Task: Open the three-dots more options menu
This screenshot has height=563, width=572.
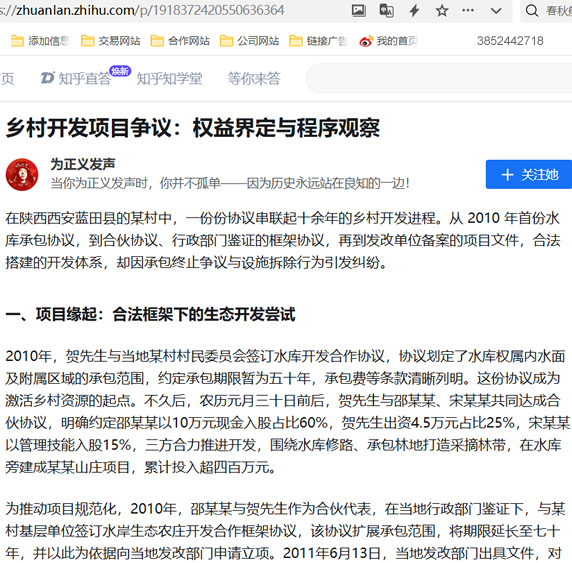Action: (468, 10)
